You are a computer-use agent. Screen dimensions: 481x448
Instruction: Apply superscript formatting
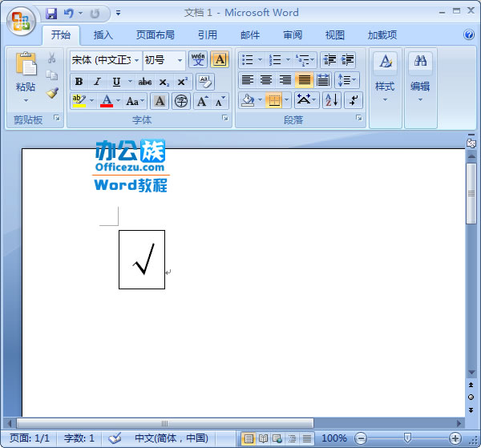click(183, 82)
